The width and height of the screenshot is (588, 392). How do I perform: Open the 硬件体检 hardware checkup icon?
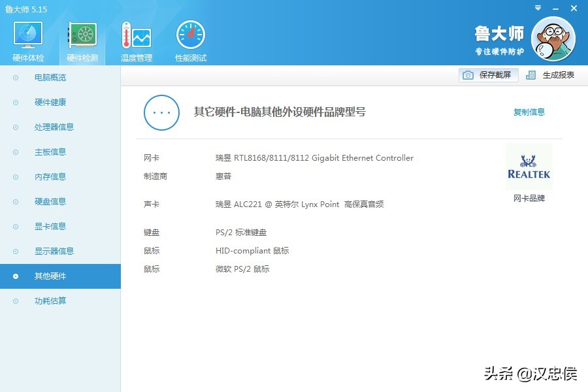[28, 36]
